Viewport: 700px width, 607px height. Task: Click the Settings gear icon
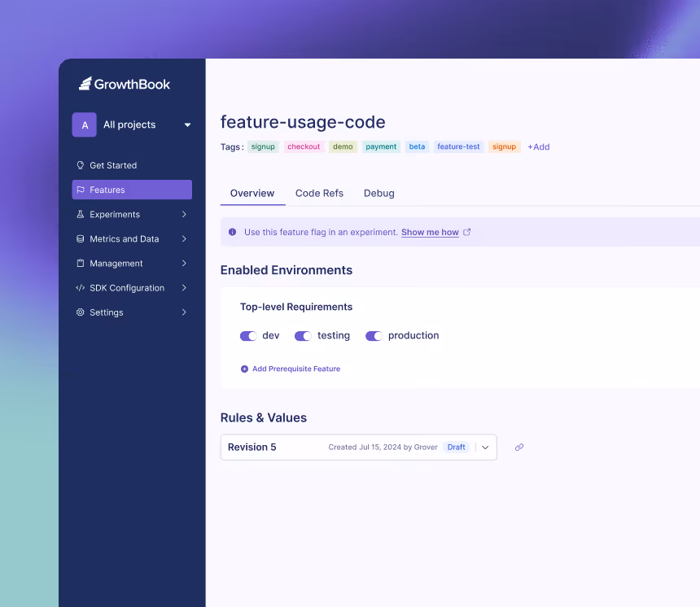78,312
